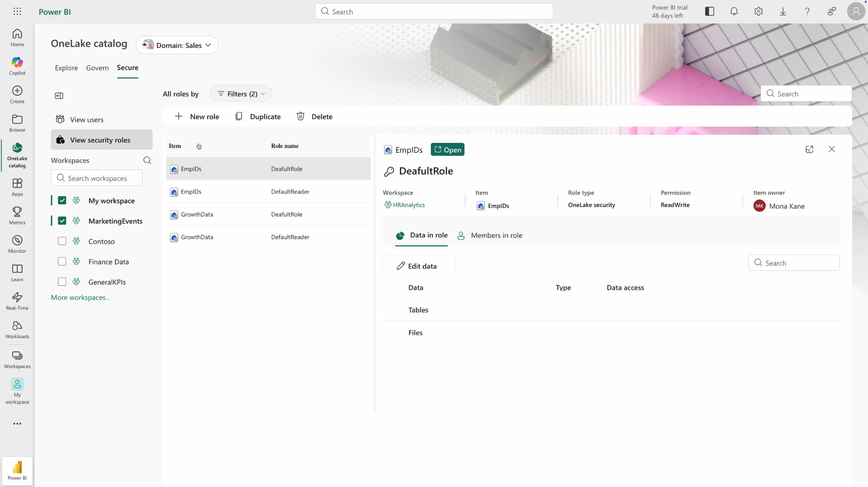Expand the Filters (2) dropdown

pos(241,94)
